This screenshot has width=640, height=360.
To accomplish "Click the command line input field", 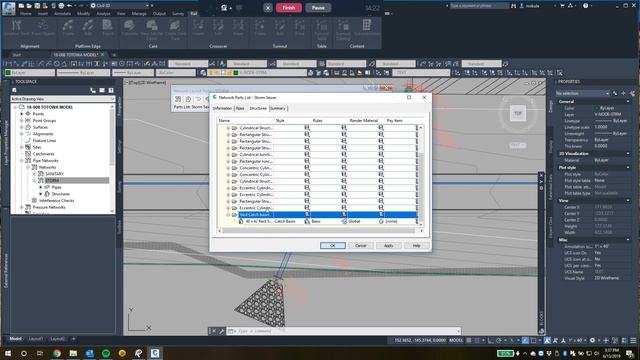I will point(344,331).
